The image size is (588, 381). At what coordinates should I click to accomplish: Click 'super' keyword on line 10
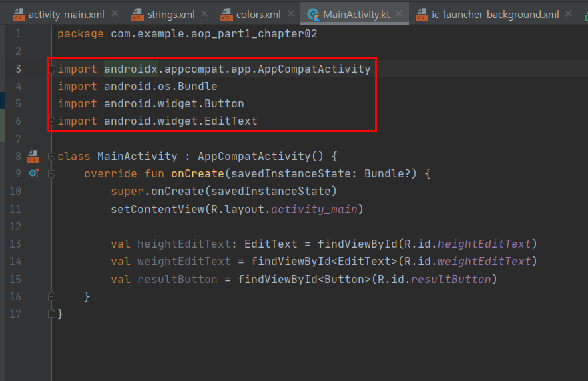point(127,192)
